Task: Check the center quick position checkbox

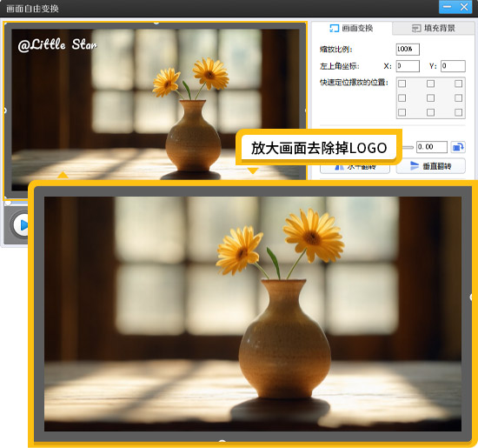Action: pos(430,97)
